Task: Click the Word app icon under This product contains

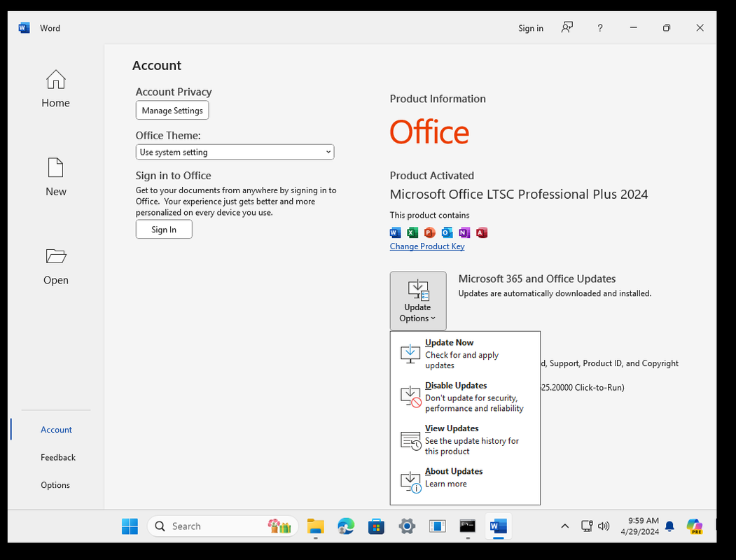Action: click(x=395, y=232)
